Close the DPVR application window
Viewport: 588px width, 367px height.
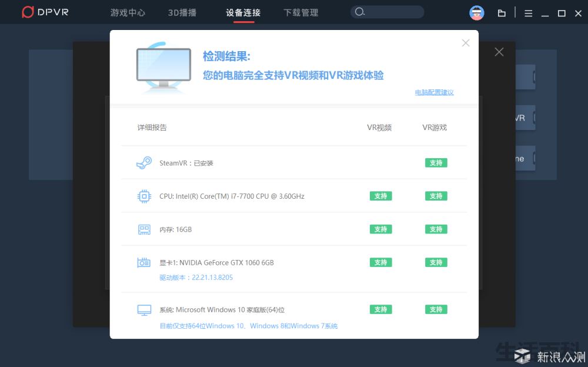click(x=578, y=14)
